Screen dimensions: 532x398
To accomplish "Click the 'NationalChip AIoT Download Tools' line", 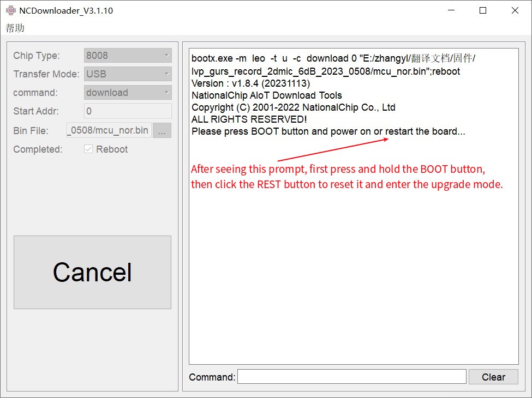I will (x=267, y=95).
